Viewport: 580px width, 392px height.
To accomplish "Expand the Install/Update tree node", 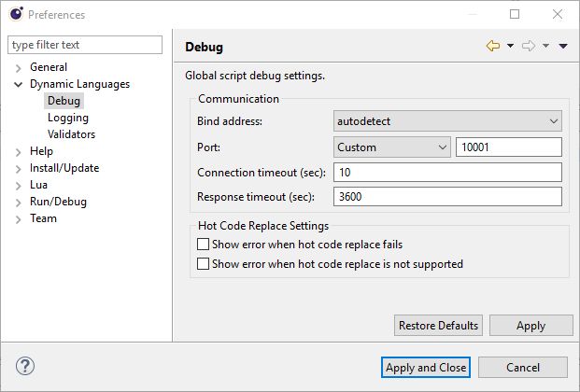I will pyautogui.click(x=18, y=169).
